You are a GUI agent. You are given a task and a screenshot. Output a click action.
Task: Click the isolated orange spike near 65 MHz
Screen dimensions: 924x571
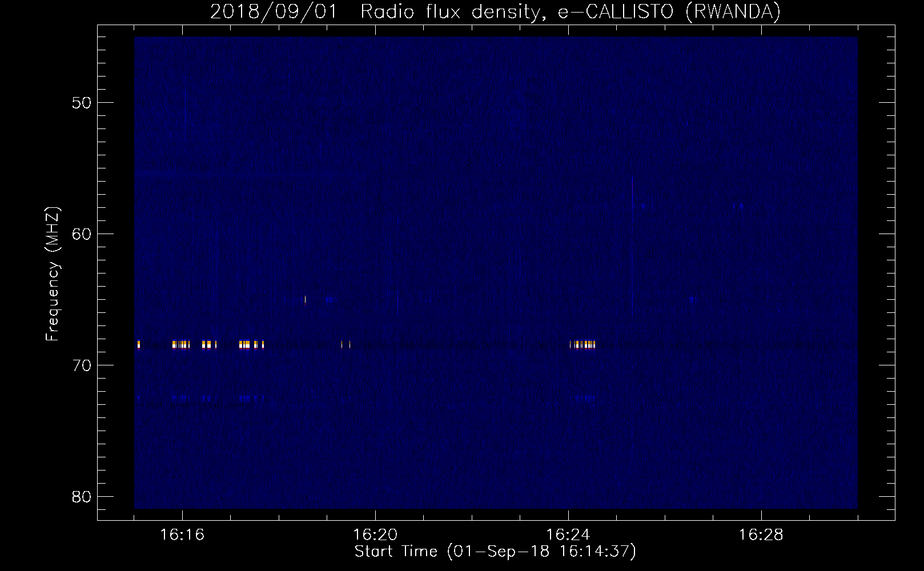(305, 300)
